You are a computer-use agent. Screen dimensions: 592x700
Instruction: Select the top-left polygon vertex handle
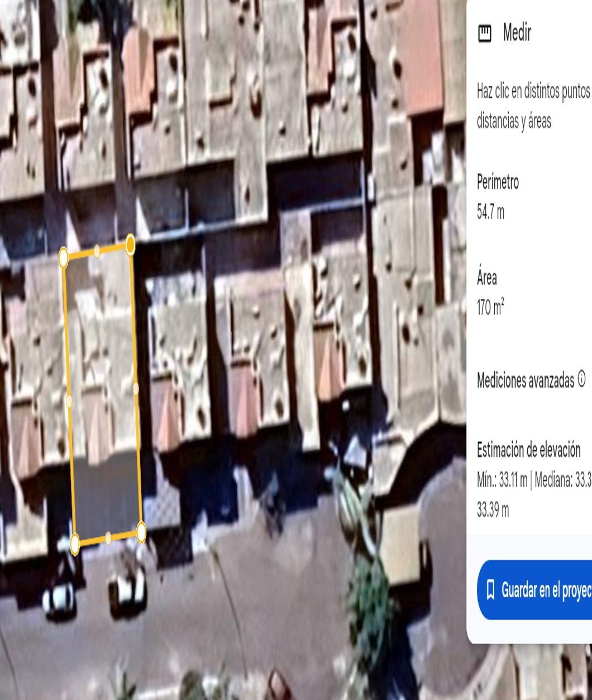coord(64,258)
